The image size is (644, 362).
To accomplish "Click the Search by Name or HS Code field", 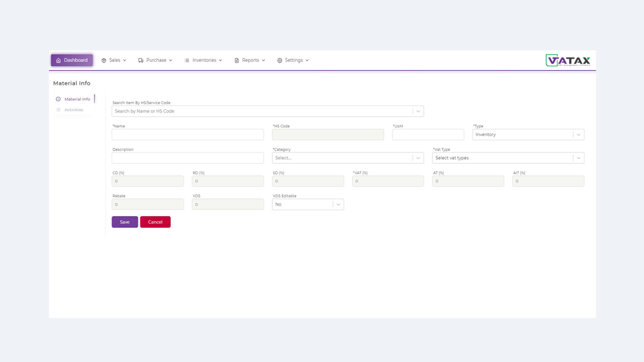I will 260,111.
